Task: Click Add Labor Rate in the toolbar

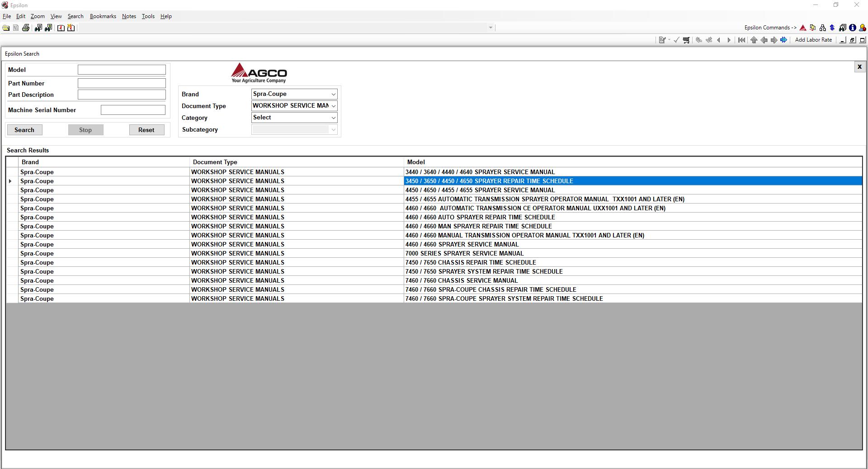Action: coord(813,40)
